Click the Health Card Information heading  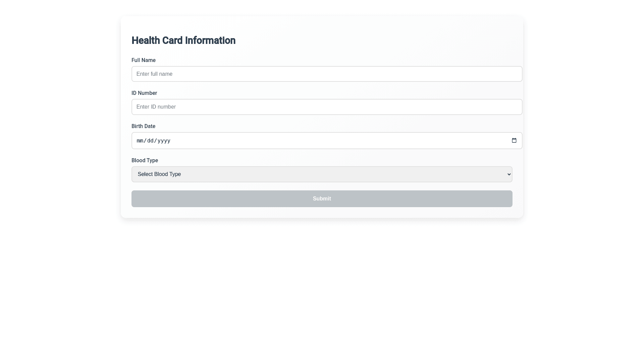tap(183, 41)
